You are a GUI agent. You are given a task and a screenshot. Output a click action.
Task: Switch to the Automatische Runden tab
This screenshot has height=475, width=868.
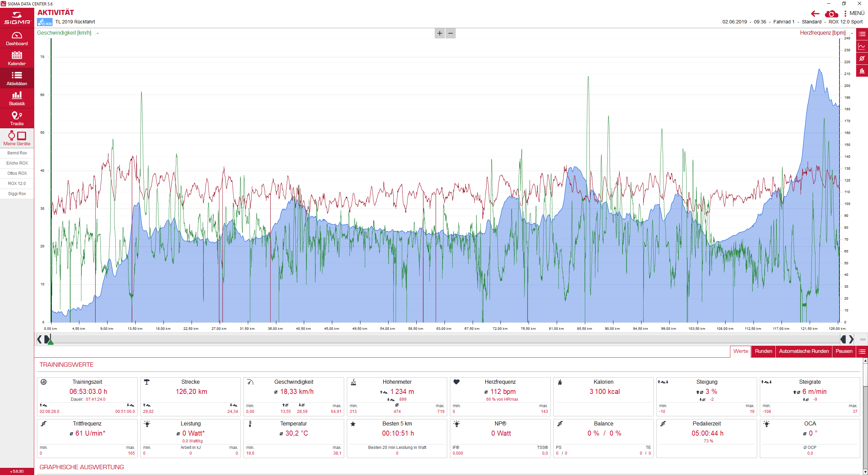pyautogui.click(x=804, y=351)
